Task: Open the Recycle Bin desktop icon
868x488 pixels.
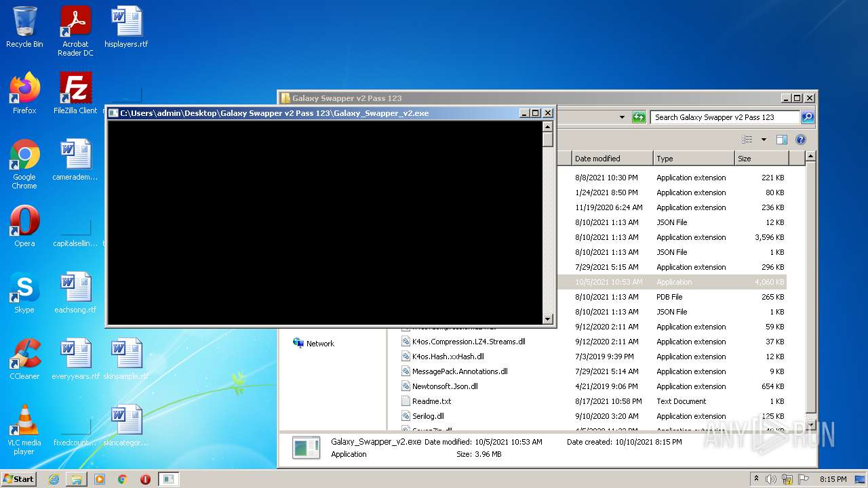Action: (x=24, y=27)
